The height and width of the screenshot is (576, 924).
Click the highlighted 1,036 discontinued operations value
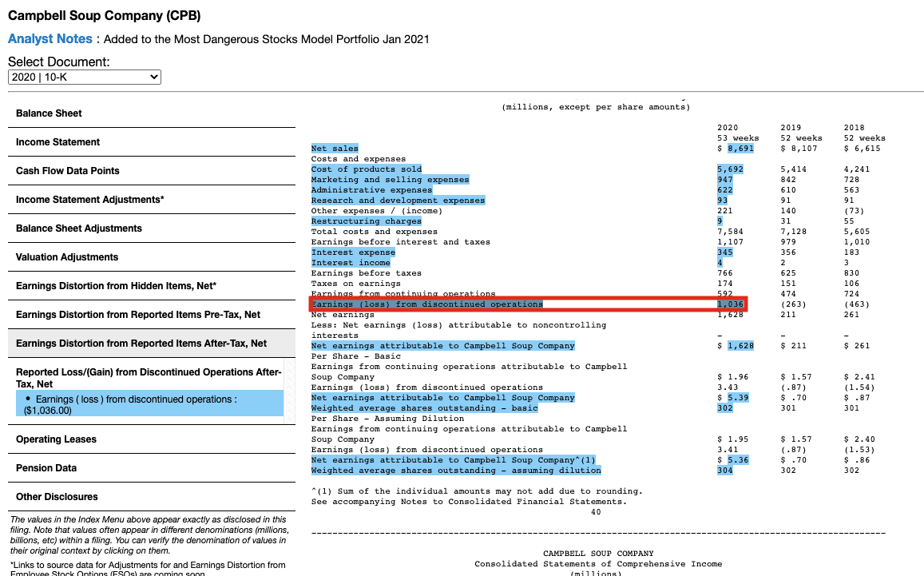point(730,304)
